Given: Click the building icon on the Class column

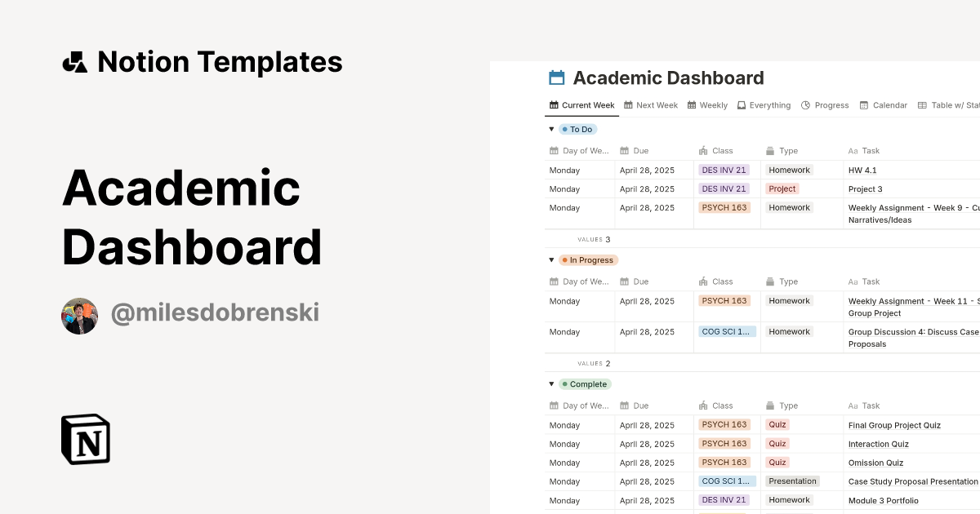Looking at the screenshot, I should 702,150.
